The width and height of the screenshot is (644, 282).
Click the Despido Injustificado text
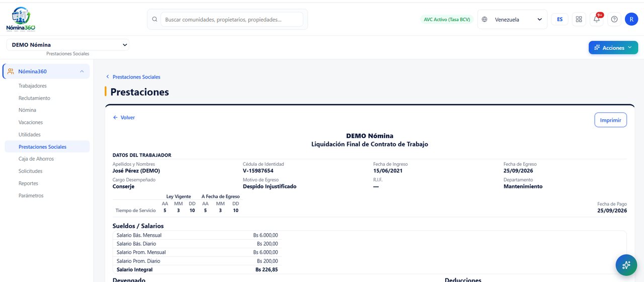tap(270, 186)
